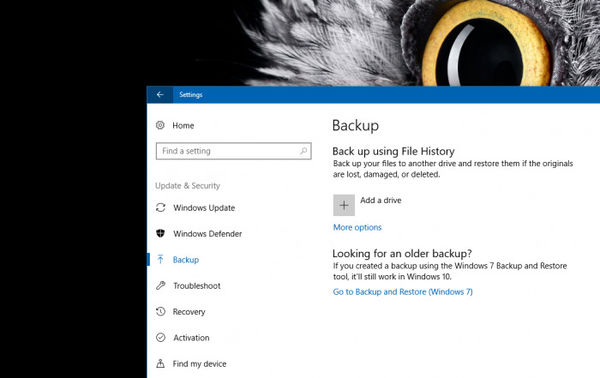Select Windows Update in sidebar

204,208
